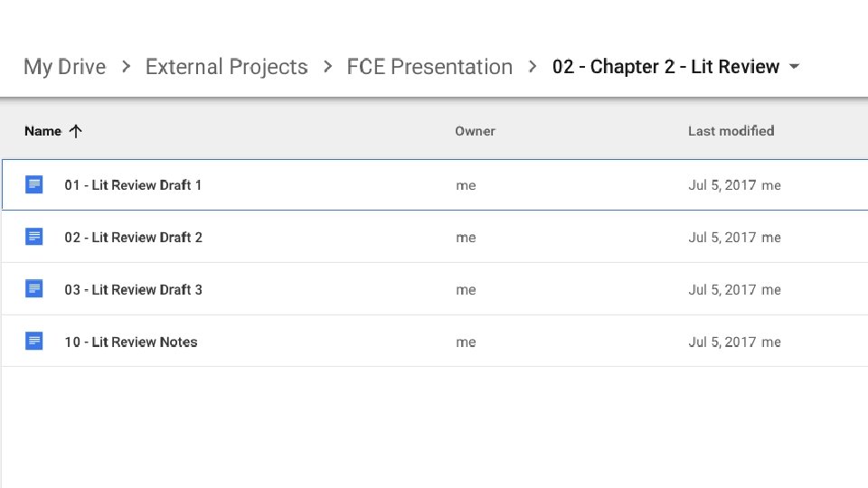Click the doc icon for Lit Review Notes
Screen dimensions: 868x488
pyautogui.click(x=34, y=342)
